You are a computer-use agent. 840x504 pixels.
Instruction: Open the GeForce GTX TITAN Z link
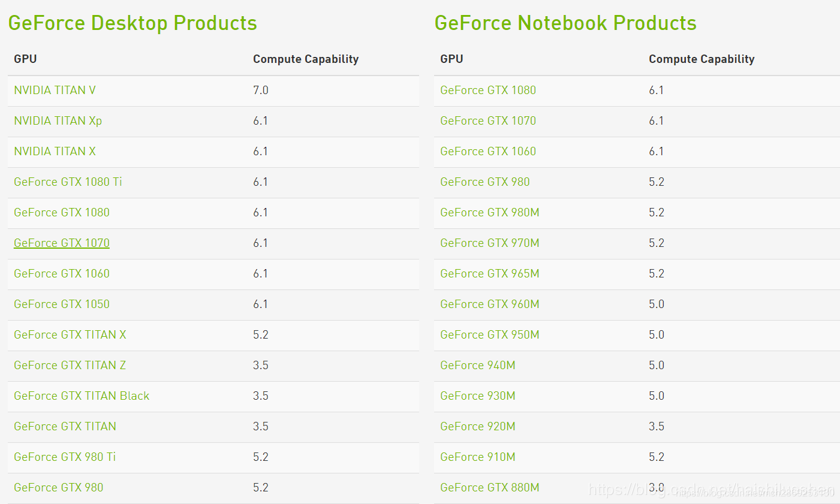(70, 366)
